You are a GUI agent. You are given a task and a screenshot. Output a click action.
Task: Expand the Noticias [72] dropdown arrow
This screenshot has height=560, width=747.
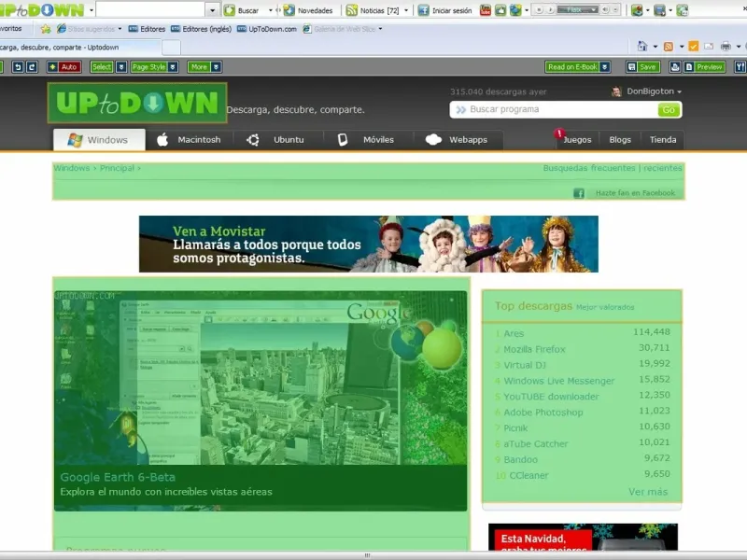[x=406, y=10]
